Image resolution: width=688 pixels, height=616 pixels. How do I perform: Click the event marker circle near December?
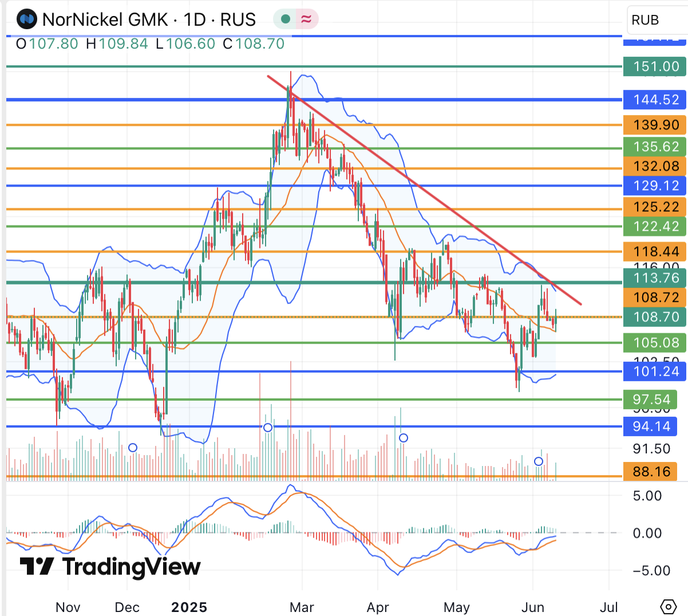(133, 448)
